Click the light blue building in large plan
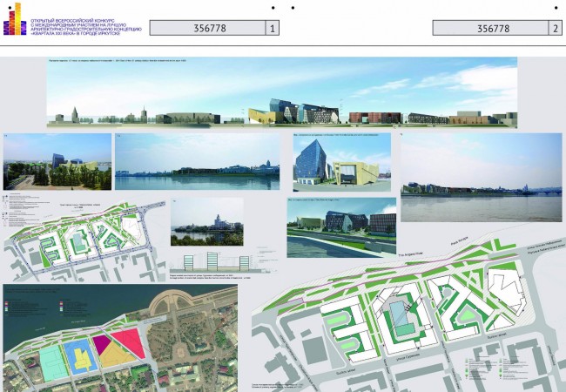Viewport: 566px width, 392px height. [401, 319]
